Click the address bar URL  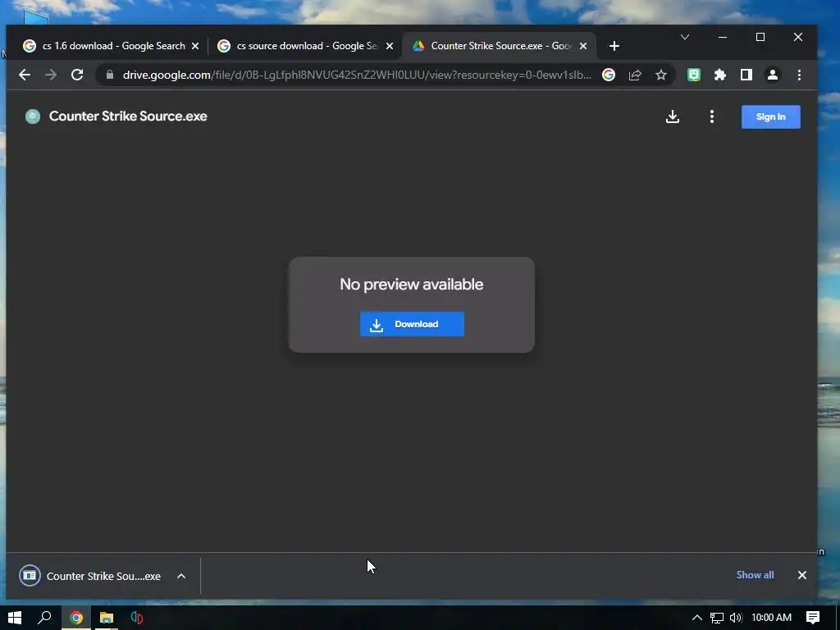click(357, 75)
